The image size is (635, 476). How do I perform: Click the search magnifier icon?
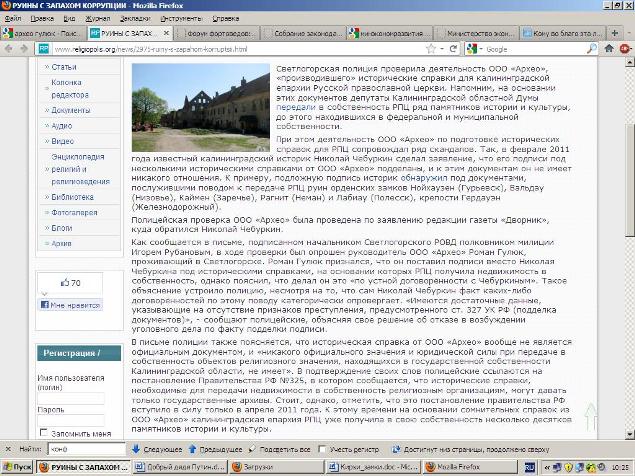[x=592, y=49]
